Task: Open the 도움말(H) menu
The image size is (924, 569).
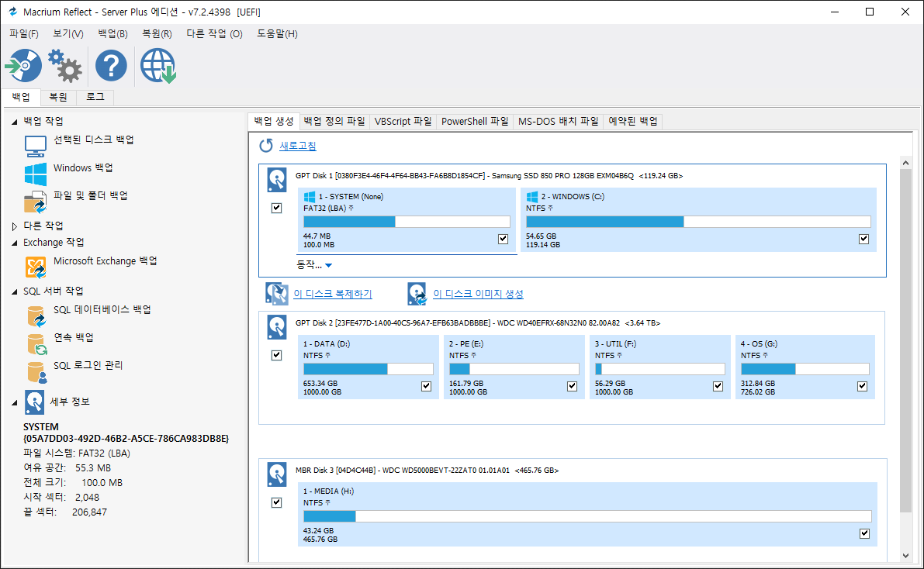Action: click(x=277, y=33)
